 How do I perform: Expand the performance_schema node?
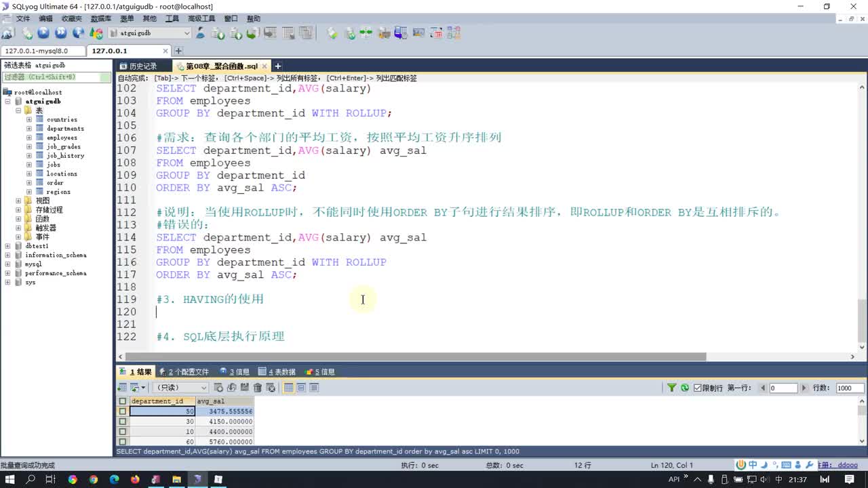[x=7, y=273]
